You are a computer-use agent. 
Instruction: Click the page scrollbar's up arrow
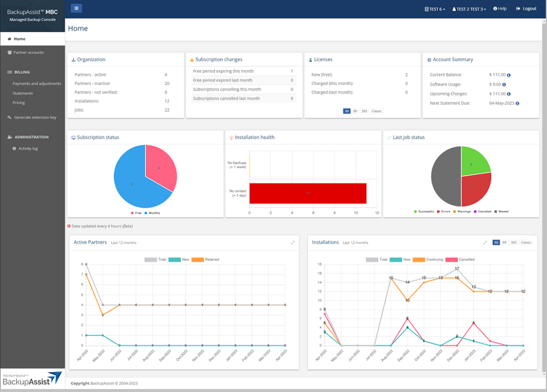(544, 22)
